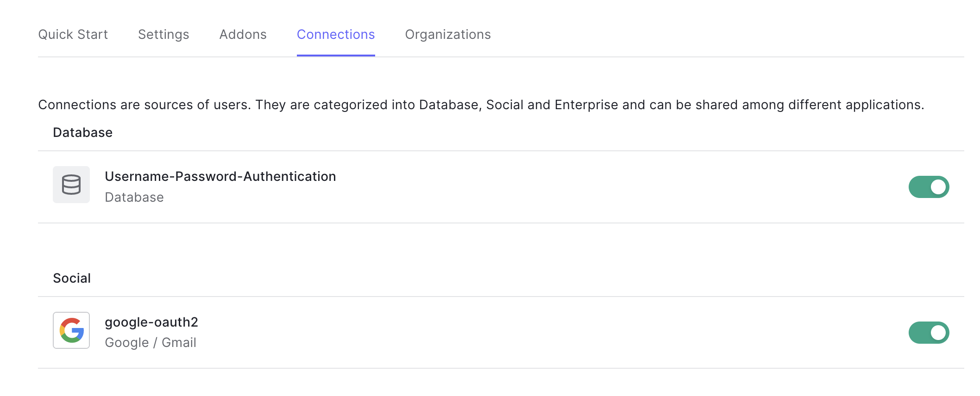Go to the Addons tab
The height and width of the screenshot is (396, 980).
pyautogui.click(x=243, y=35)
